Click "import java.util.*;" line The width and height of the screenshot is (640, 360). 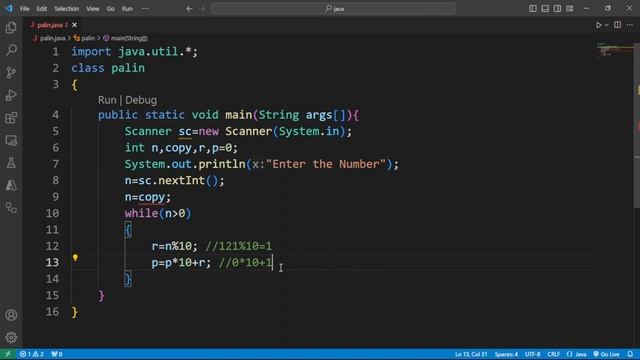[x=135, y=52]
